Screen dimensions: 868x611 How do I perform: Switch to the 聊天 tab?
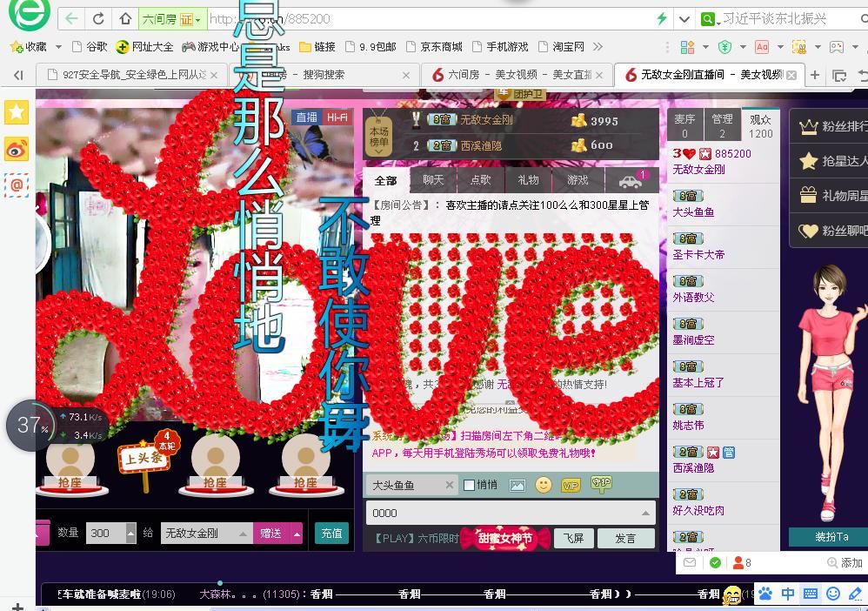[x=433, y=180]
